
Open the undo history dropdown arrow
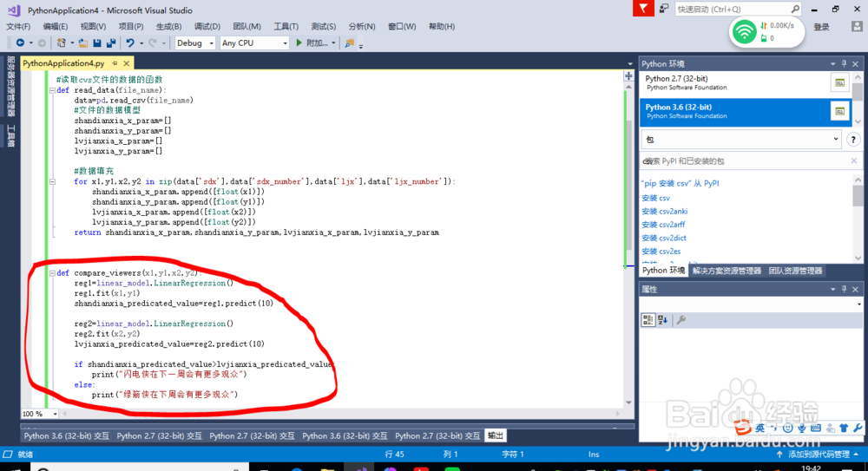pos(141,43)
